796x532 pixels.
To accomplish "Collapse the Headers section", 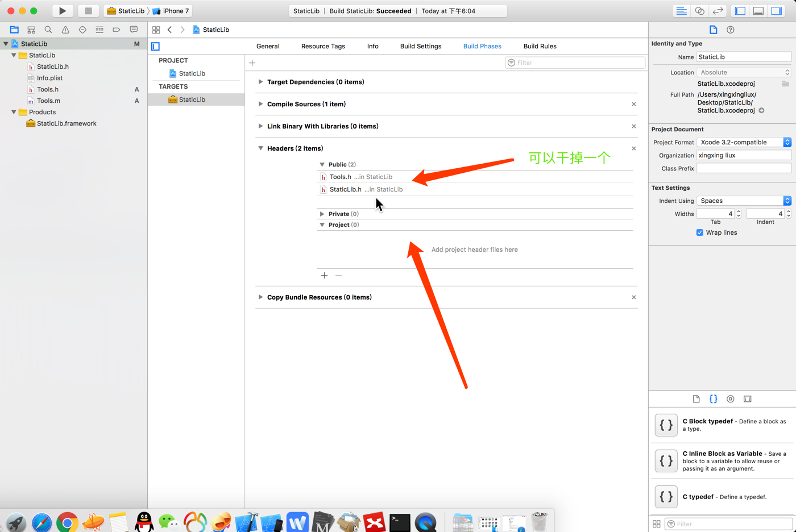I will [260, 148].
